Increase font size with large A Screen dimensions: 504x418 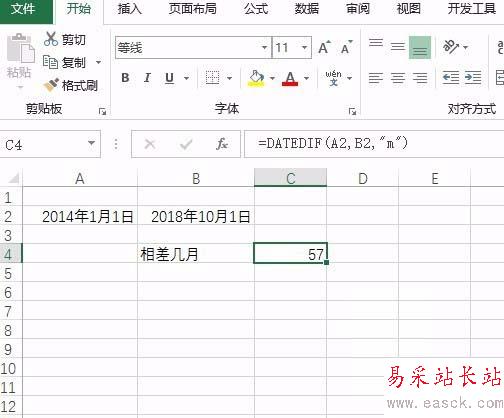(324, 47)
